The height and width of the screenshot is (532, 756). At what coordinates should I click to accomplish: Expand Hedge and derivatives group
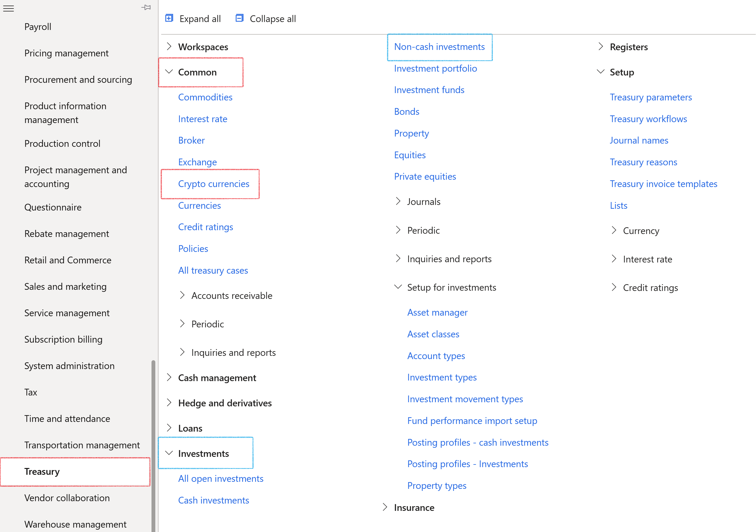[169, 403]
